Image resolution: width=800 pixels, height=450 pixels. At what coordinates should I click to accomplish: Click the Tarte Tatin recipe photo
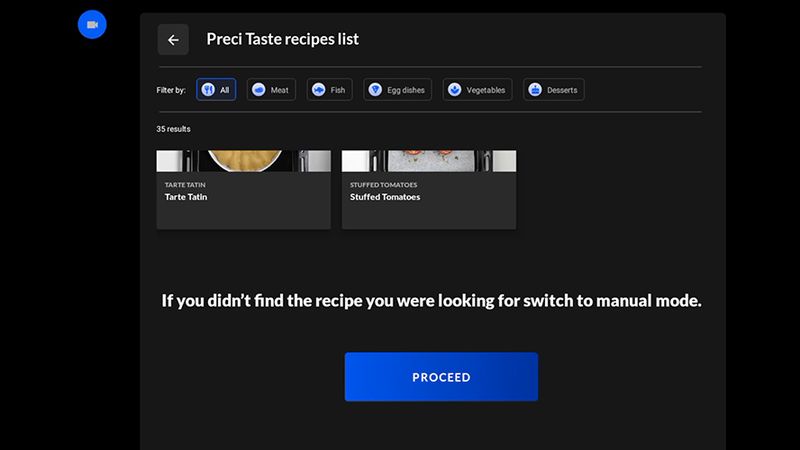pos(243,161)
